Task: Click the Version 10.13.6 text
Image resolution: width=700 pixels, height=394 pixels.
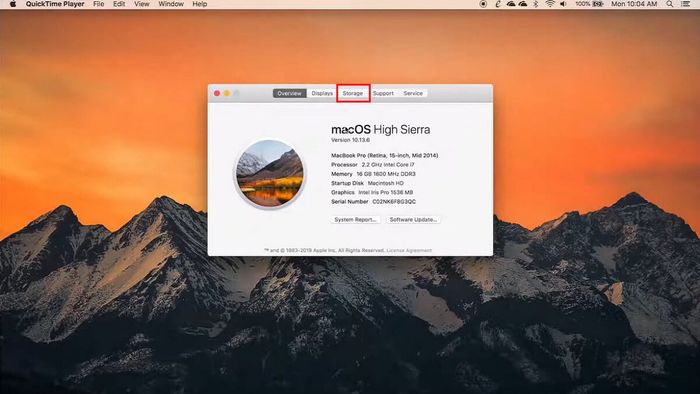Action: click(350, 140)
